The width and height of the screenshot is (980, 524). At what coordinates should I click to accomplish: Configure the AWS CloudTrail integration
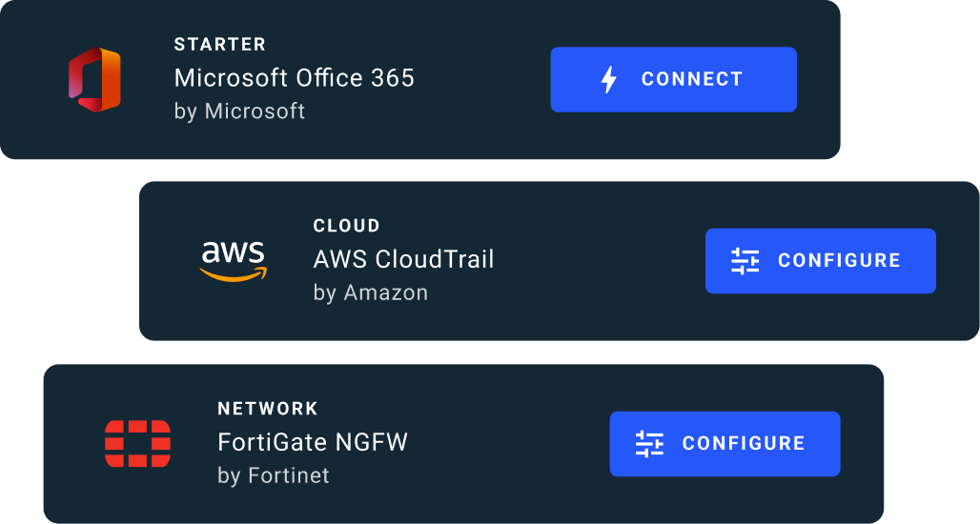[x=820, y=261]
